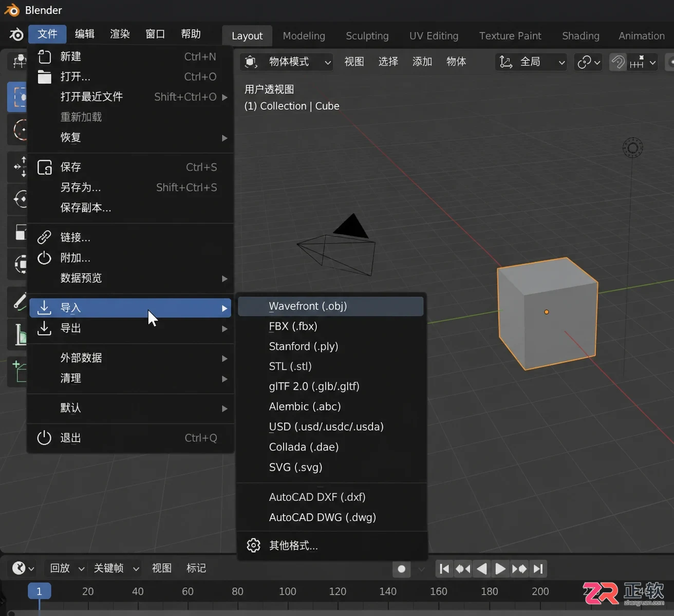This screenshot has width=674, height=616.
Task: Click the Blender logo app menu icon
Action: (x=16, y=34)
